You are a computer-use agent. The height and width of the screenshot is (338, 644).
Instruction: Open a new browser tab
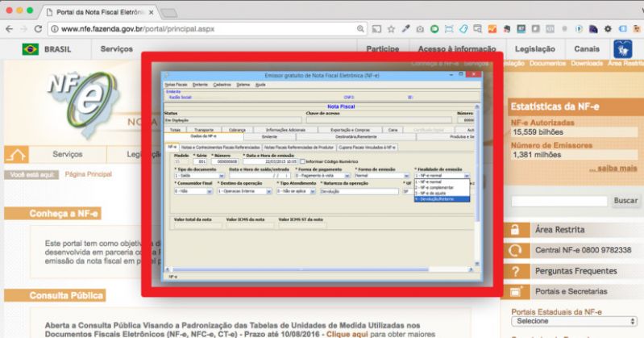[168, 13]
